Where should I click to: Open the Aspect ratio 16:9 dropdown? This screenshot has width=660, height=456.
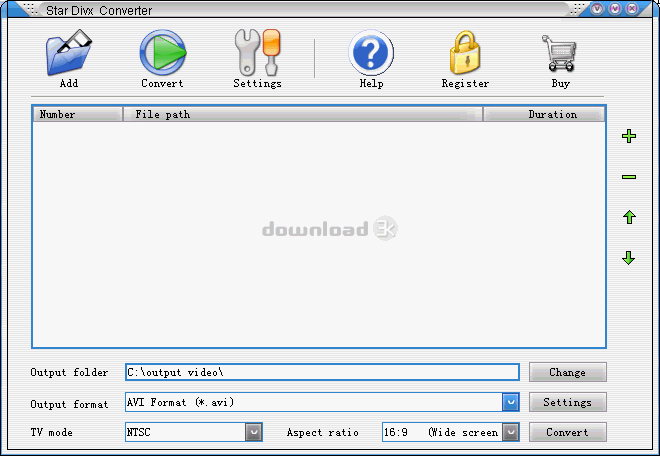click(x=510, y=432)
